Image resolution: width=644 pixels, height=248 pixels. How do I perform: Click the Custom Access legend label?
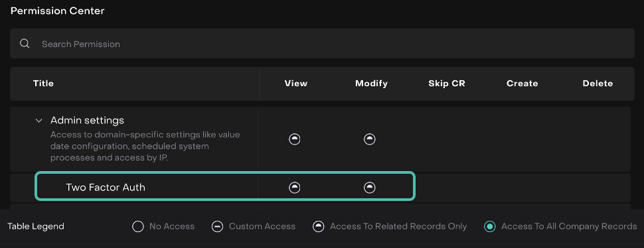pos(262,226)
